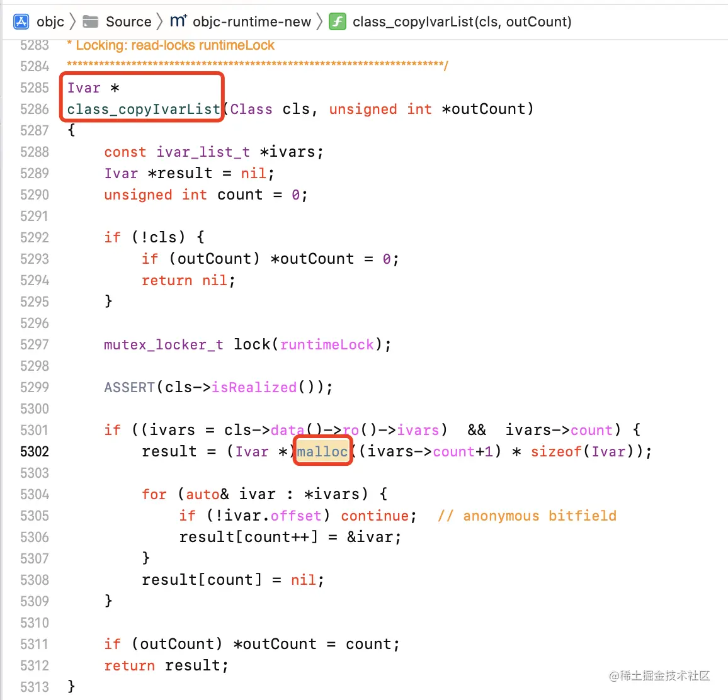
Task: Click class_copyIvarList function name
Action: click(144, 109)
